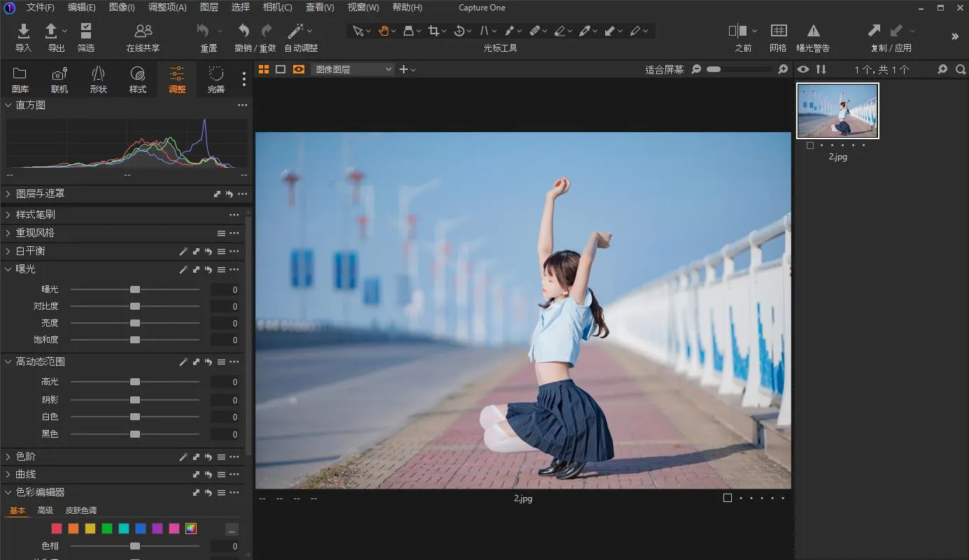This screenshot has width=969, height=560.
Task: Click the white balance eyedropper picker icon
Action: pyautogui.click(x=183, y=252)
